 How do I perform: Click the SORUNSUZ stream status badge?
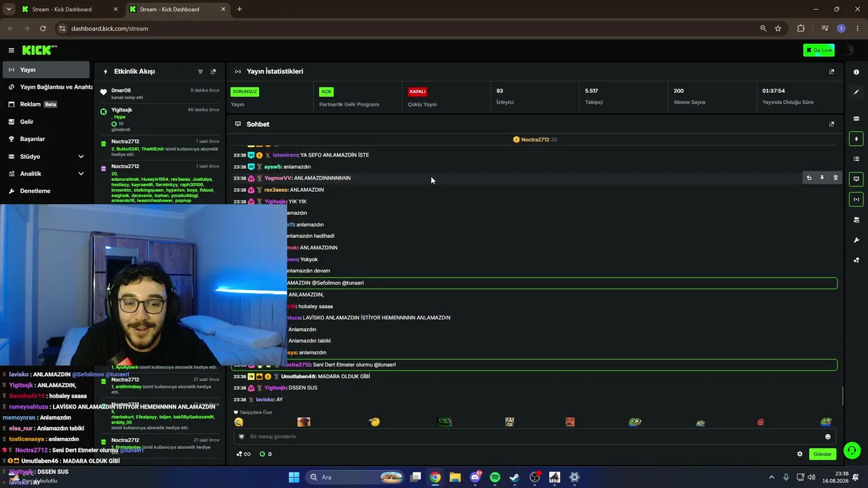click(245, 91)
